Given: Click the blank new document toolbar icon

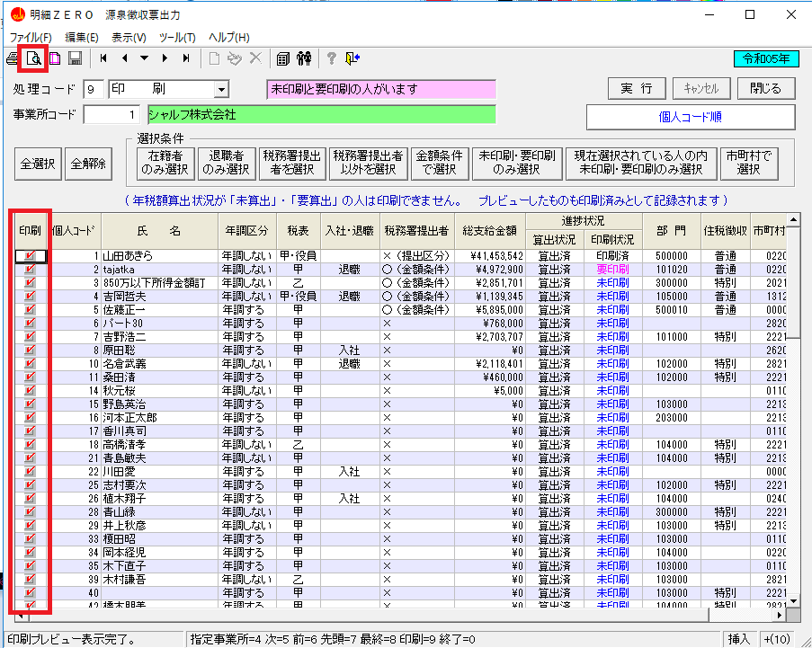Looking at the screenshot, I should [x=214, y=58].
